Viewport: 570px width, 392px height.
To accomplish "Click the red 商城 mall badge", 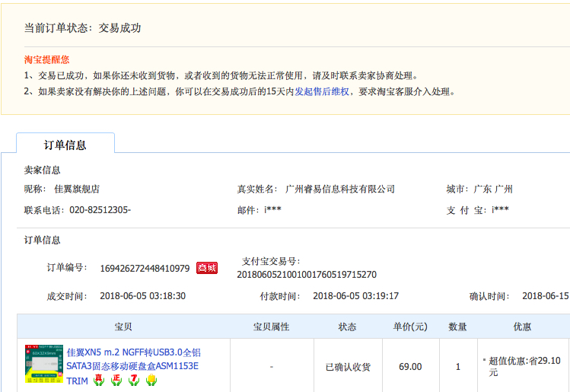I will [x=207, y=268].
